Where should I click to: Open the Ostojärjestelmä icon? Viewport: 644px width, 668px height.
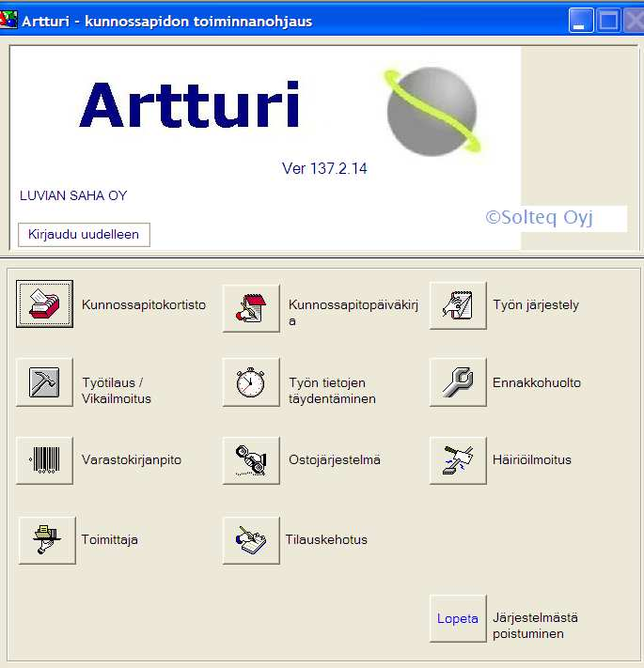pyautogui.click(x=251, y=460)
